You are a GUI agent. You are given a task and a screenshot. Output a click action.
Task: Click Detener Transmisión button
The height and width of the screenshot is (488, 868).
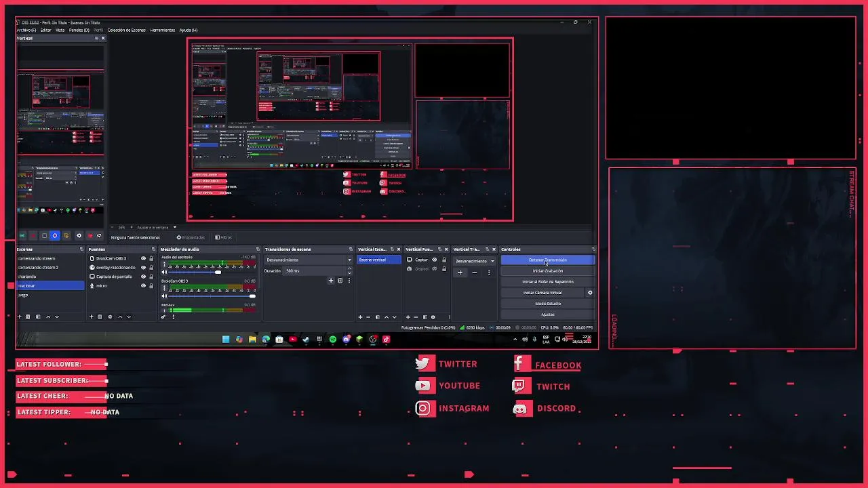click(x=547, y=260)
